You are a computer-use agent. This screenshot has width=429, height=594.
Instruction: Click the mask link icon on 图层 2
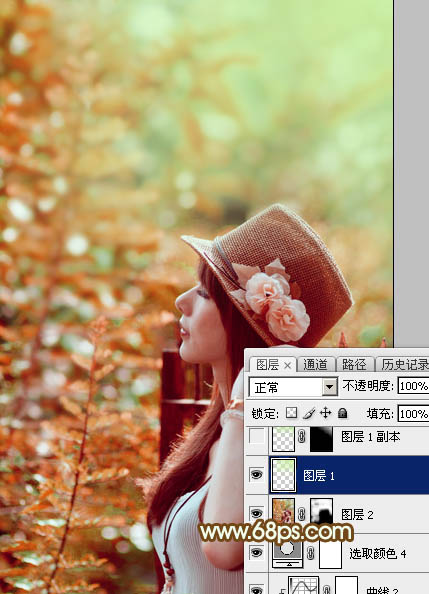click(x=302, y=514)
